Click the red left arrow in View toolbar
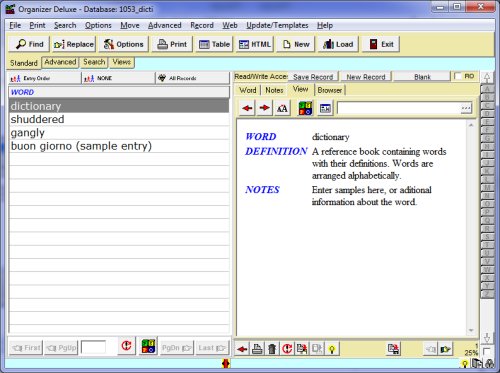Viewport: 500px width, 373px height. pyautogui.click(x=247, y=108)
